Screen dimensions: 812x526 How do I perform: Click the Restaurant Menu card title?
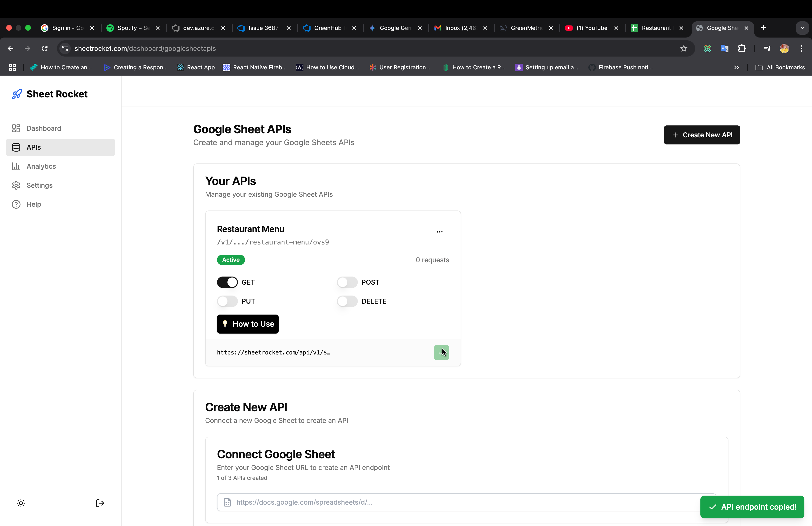250,229
